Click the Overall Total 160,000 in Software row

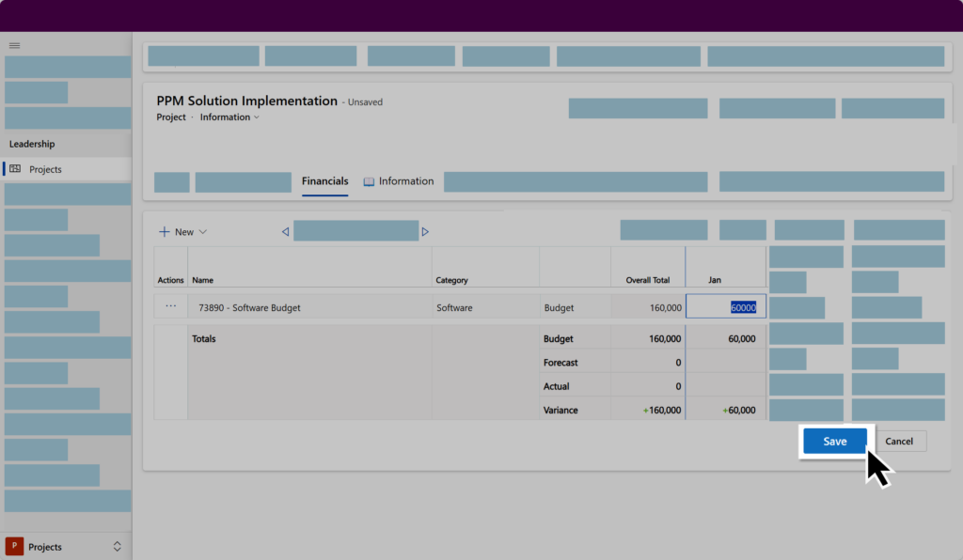point(648,307)
